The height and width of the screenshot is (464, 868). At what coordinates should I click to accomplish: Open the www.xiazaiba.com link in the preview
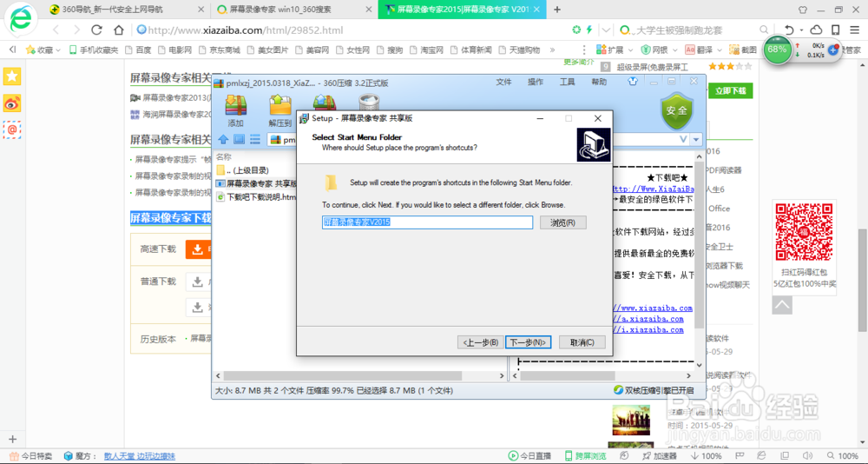click(x=653, y=308)
